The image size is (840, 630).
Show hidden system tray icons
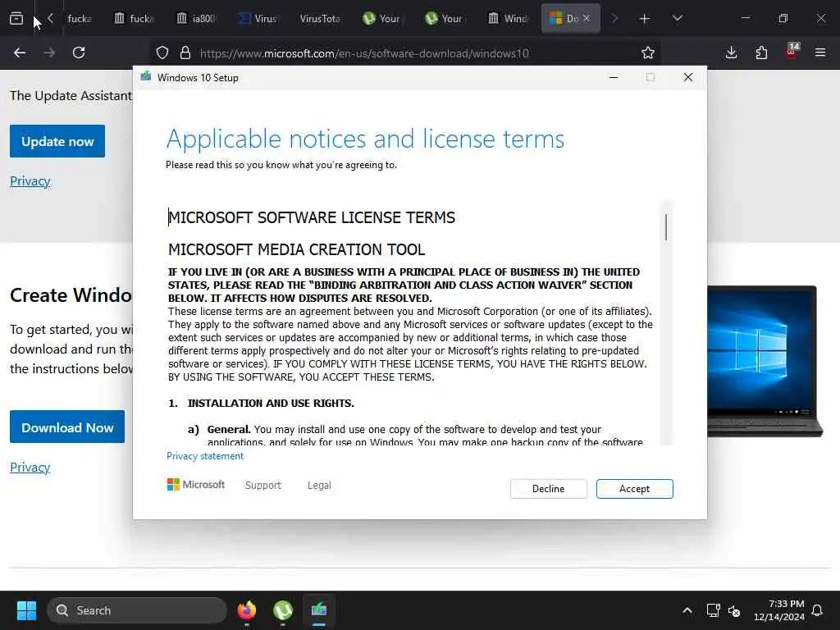tap(687, 610)
